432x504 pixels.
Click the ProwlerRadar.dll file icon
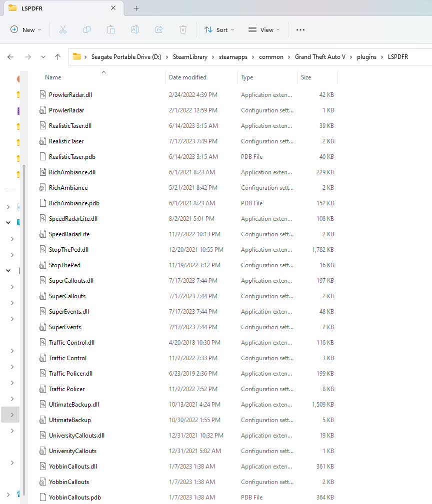coord(43,94)
